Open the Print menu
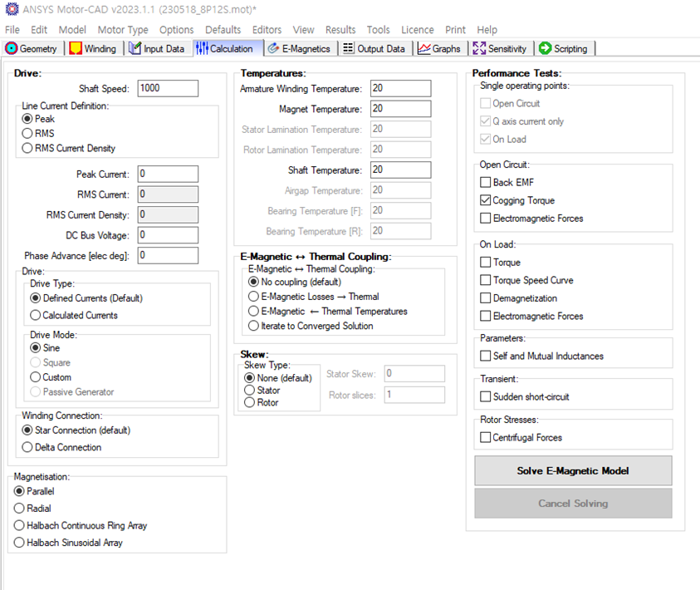Viewport: 700px width, 590px height. pyautogui.click(x=455, y=29)
